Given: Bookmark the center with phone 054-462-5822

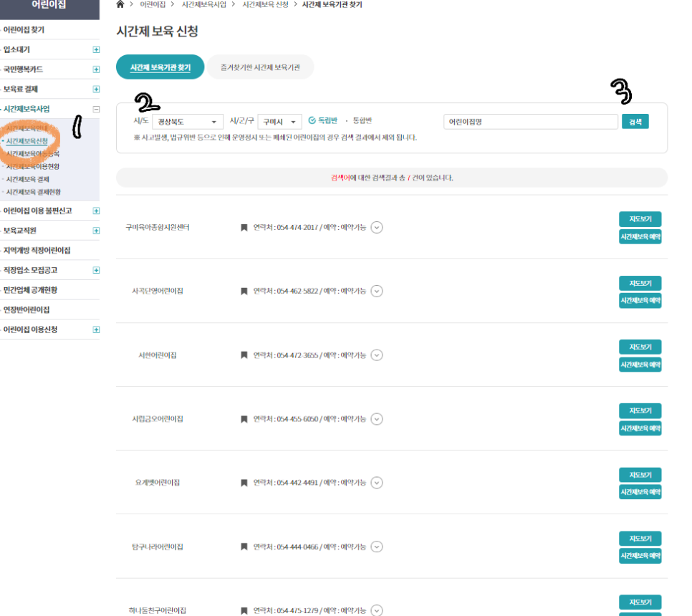Looking at the screenshot, I should [244, 292].
